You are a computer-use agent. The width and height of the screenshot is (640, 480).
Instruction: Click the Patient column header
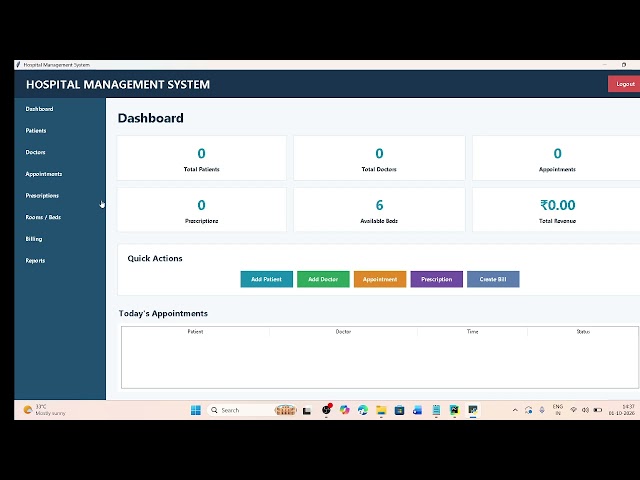pos(196,331)
